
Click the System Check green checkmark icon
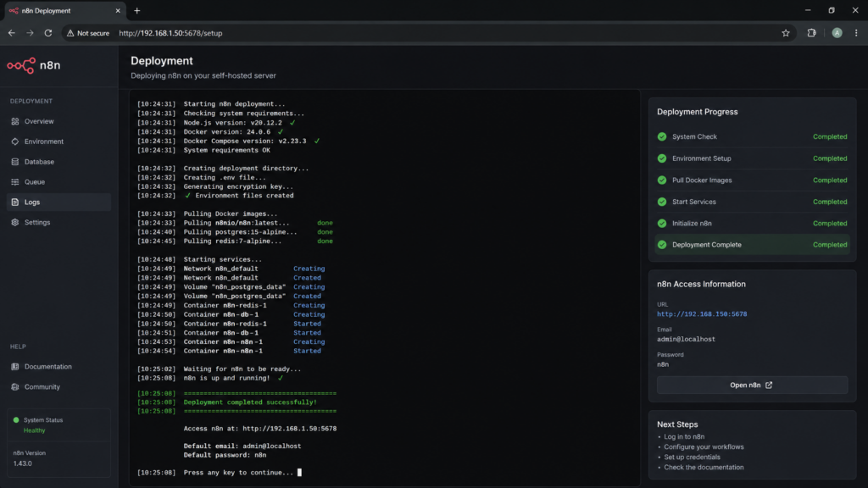coord(662,136)
